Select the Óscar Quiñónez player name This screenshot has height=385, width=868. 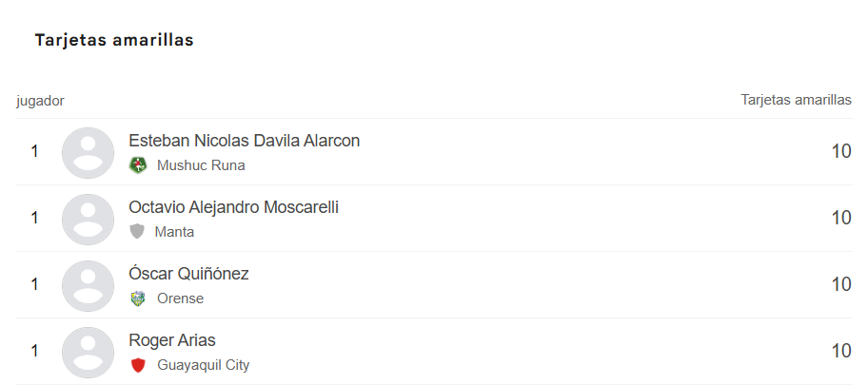[x=188, y=273]
